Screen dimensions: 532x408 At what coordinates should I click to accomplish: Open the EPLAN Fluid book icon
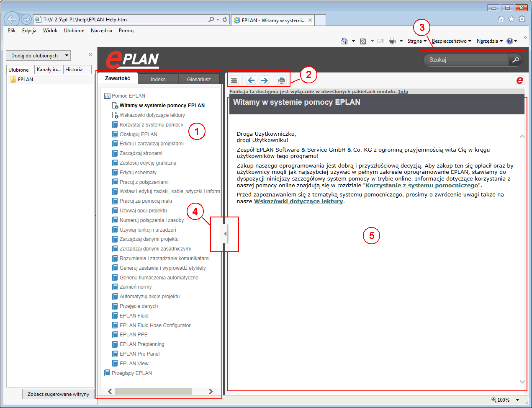115,315
